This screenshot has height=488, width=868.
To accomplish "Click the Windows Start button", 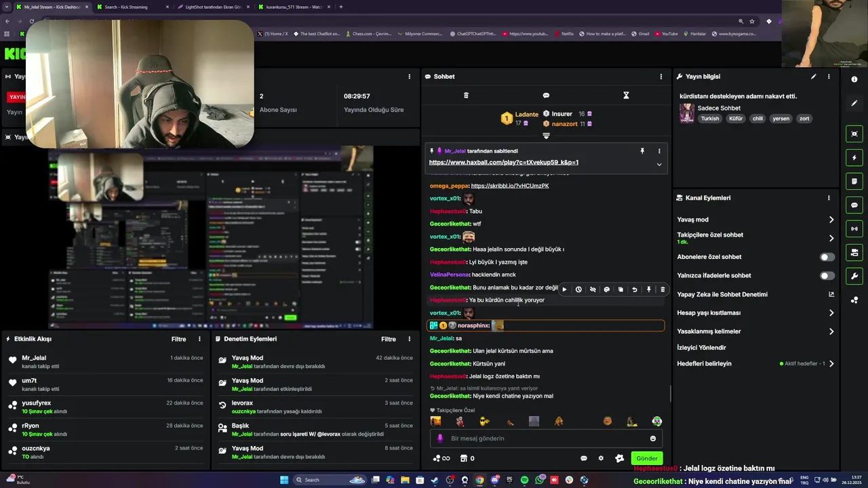I will [x=284, y=480].
